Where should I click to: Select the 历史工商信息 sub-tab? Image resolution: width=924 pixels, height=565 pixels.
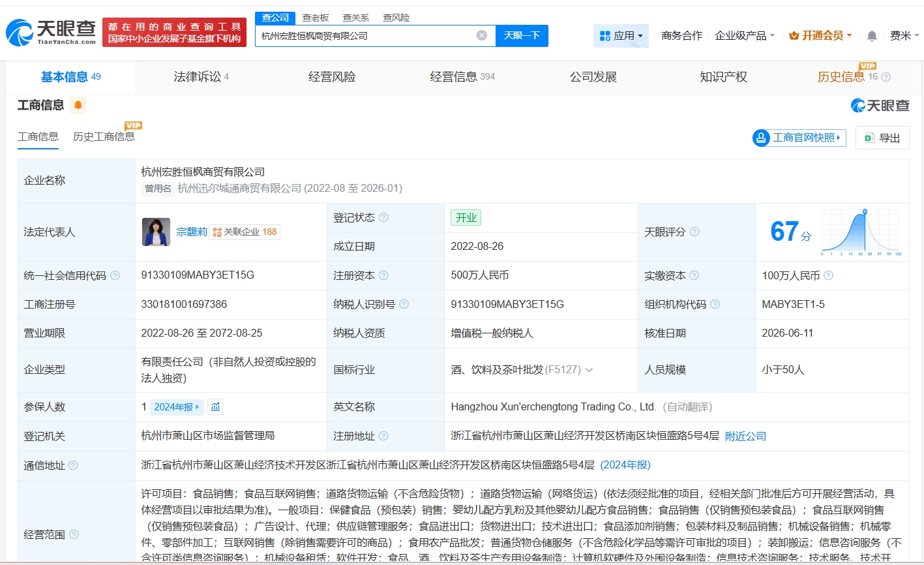pyautogui.click(x=104, y=137)
